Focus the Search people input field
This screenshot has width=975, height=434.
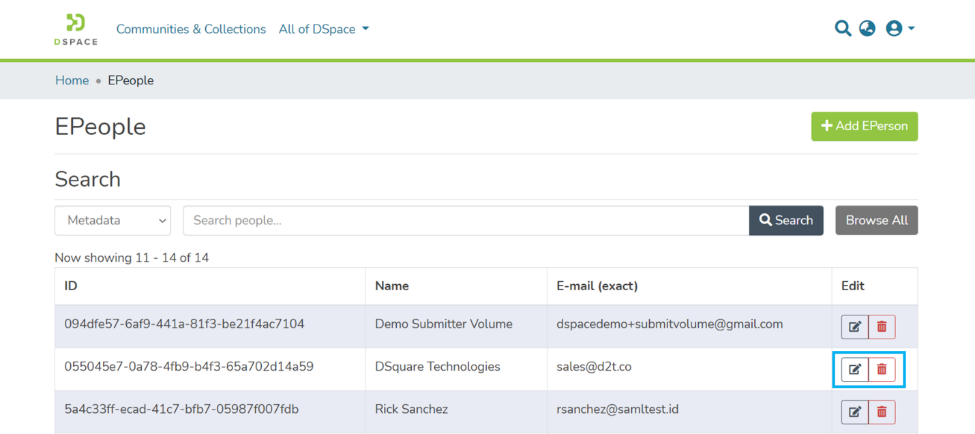click(465, 220)
